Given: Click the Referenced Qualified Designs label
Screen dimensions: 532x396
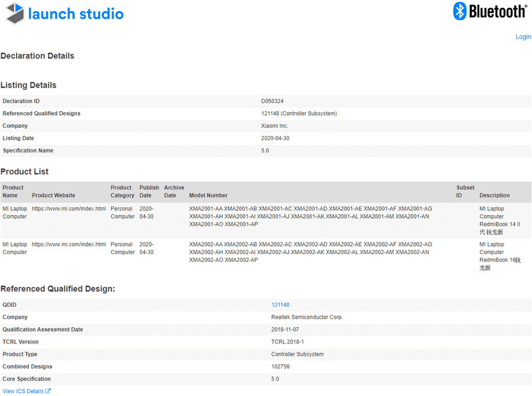Looking at the screenshot, I should pyautogui.click(x=41, y=113).
